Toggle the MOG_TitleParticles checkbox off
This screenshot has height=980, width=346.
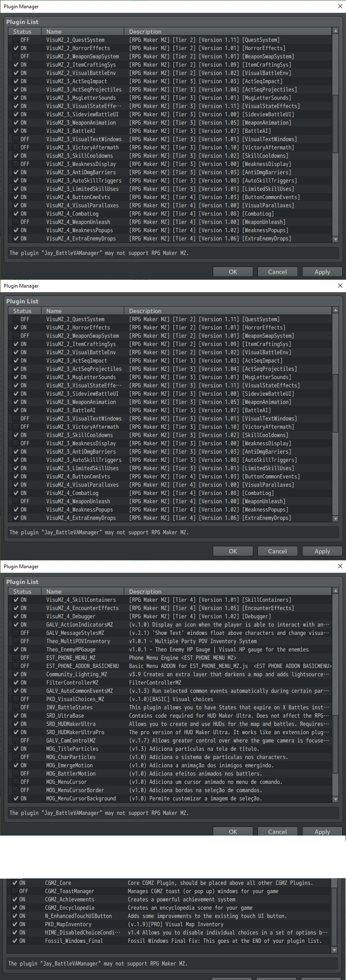[x=16, y=749]
